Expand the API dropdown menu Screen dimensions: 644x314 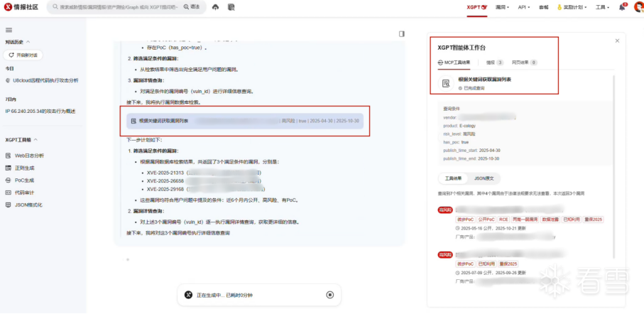pos(524,7)
